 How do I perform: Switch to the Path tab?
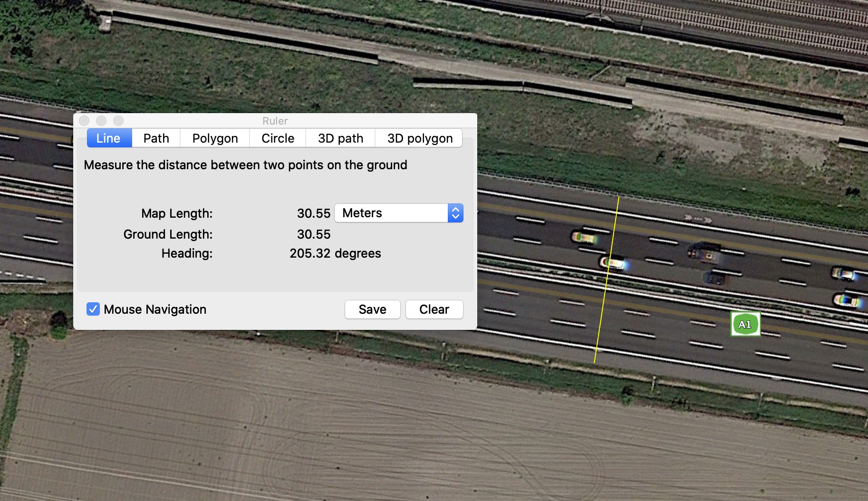pyautogui.click(x=156, y=138)
